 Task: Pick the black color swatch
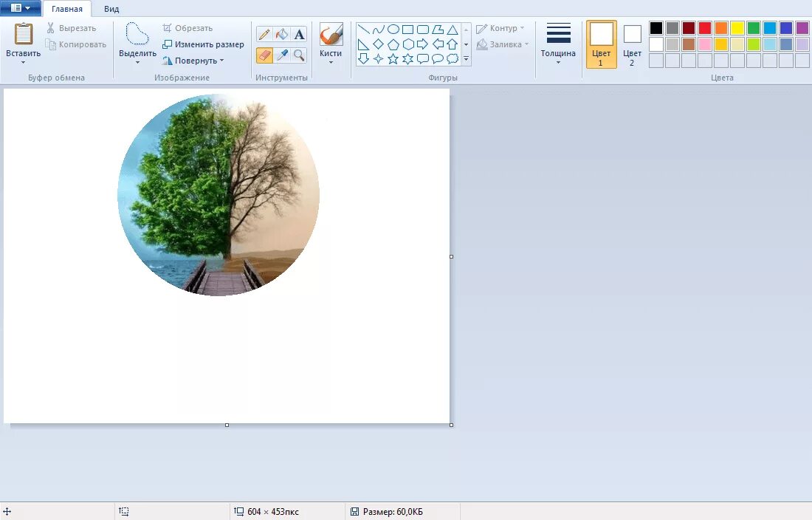point(656,27)
